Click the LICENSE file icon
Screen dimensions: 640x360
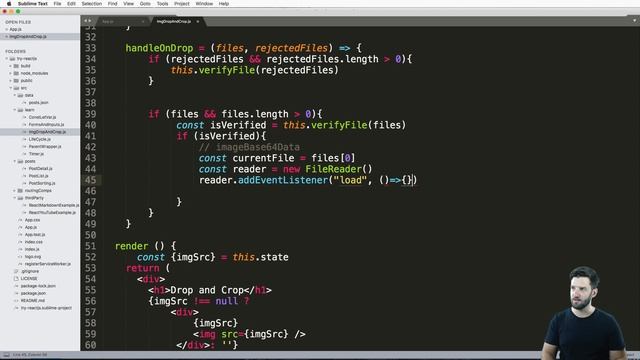click(x=16, y=279)
